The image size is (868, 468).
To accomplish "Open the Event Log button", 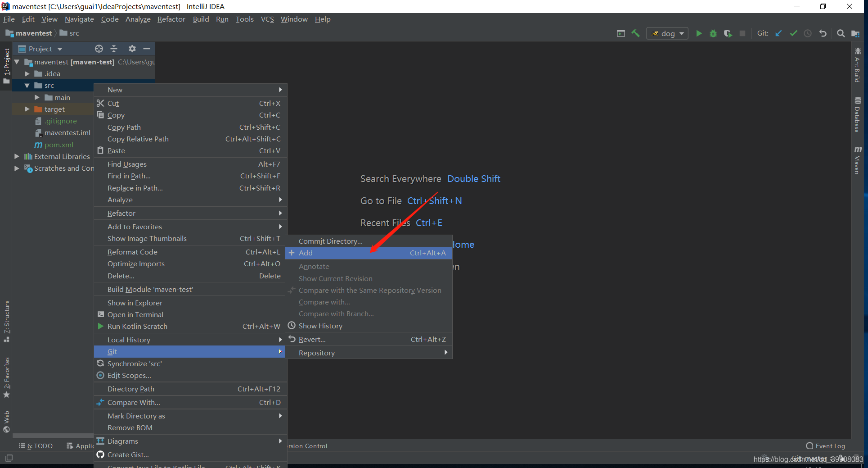I will pos(826,446).
